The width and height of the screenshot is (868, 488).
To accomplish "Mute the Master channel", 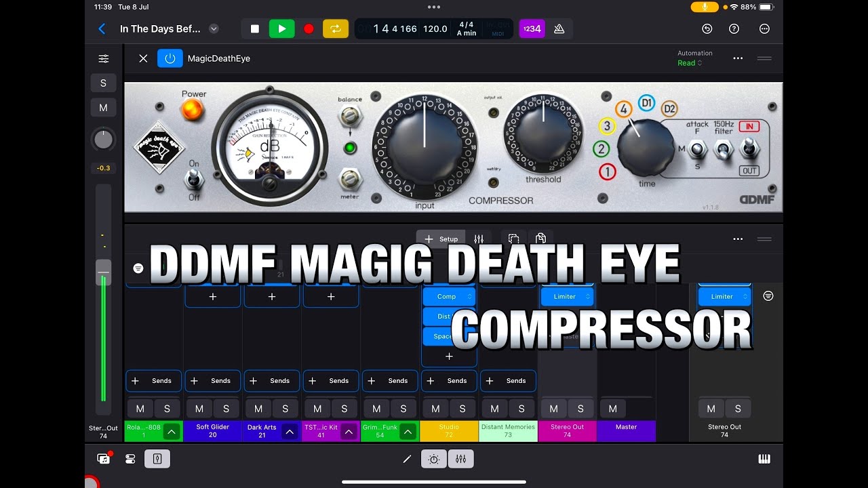I will click(613, 409).
